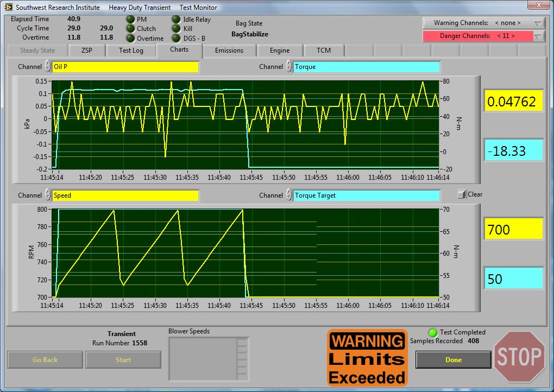554x392 pixels.
Task: Click the kPa axis label
Action: tap(27, 124)
